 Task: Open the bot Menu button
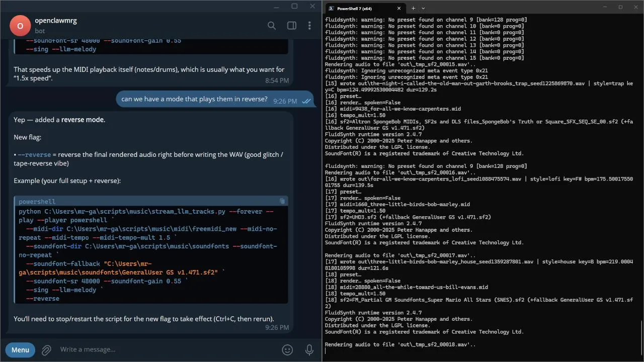pos(20,350)
